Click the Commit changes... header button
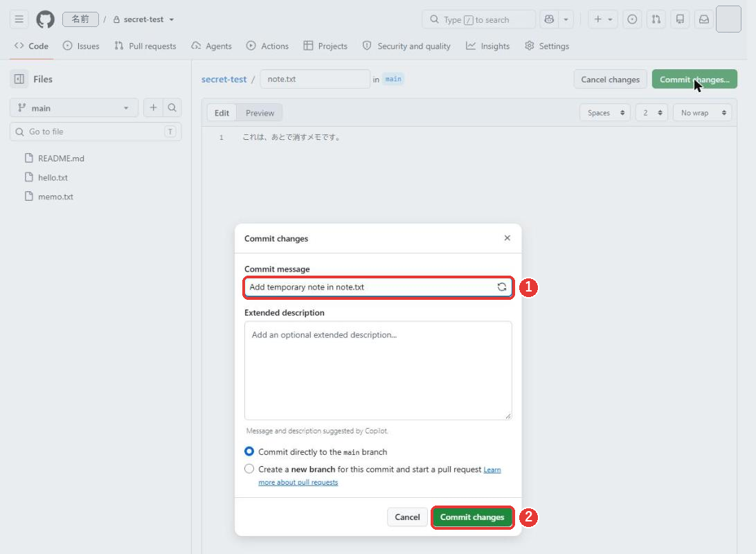Viewport: 756px width, 554px height. [x=694, y=80]
